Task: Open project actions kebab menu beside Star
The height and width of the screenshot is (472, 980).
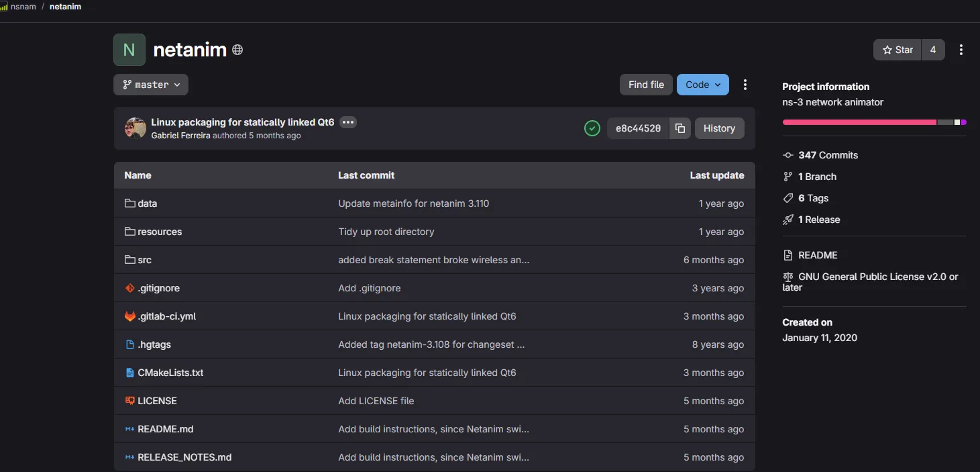Action: (x=961, y=50)
